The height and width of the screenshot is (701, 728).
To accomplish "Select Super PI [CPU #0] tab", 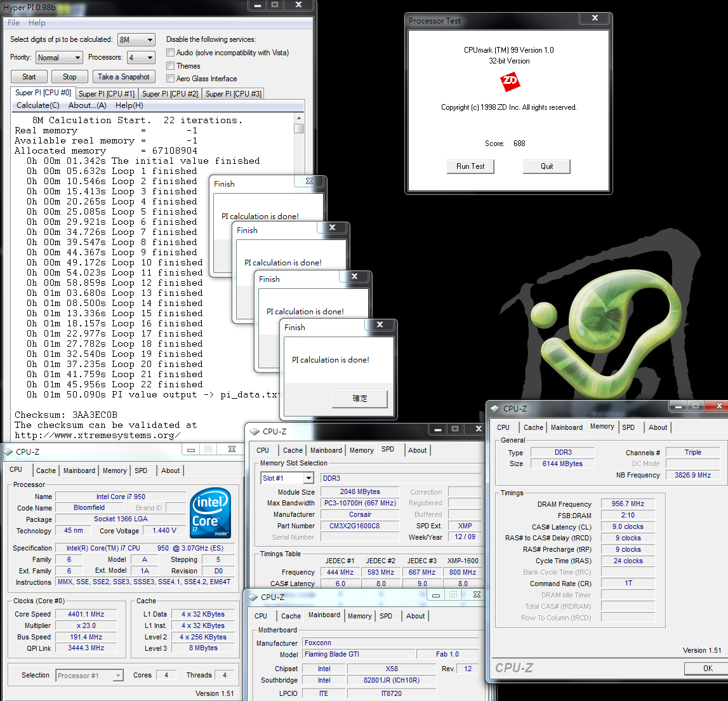I will [43, 93].
